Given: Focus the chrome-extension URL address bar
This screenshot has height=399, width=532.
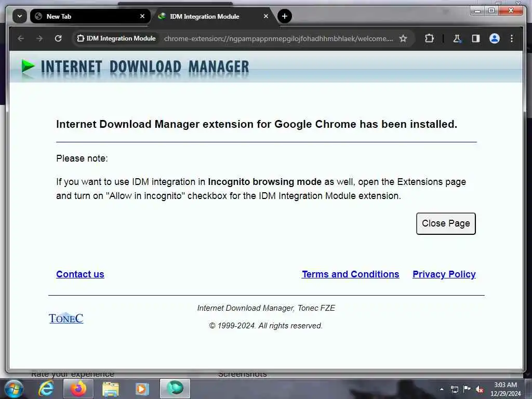Looking at the screenshot, I should [x=278, y=38].
